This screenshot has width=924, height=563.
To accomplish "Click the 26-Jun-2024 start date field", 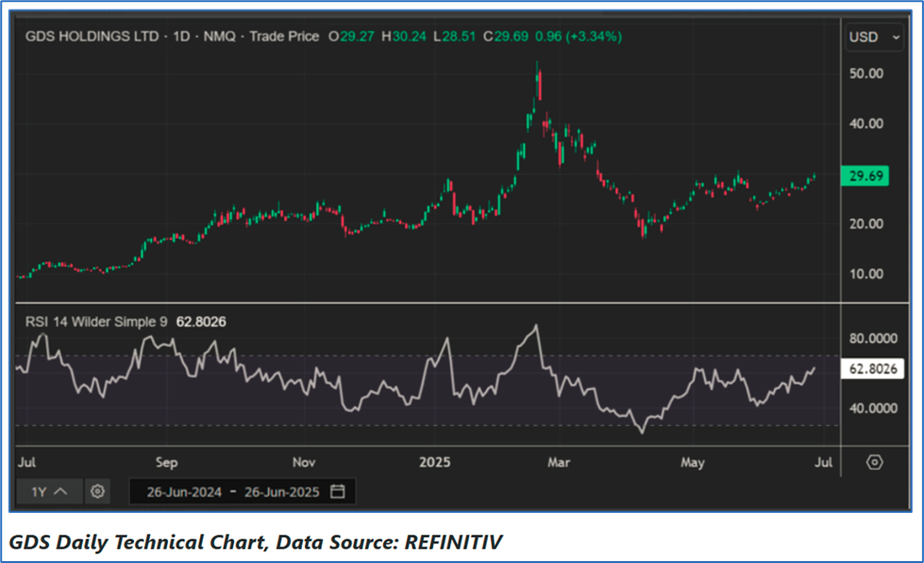I will click(x=183, y=492).
